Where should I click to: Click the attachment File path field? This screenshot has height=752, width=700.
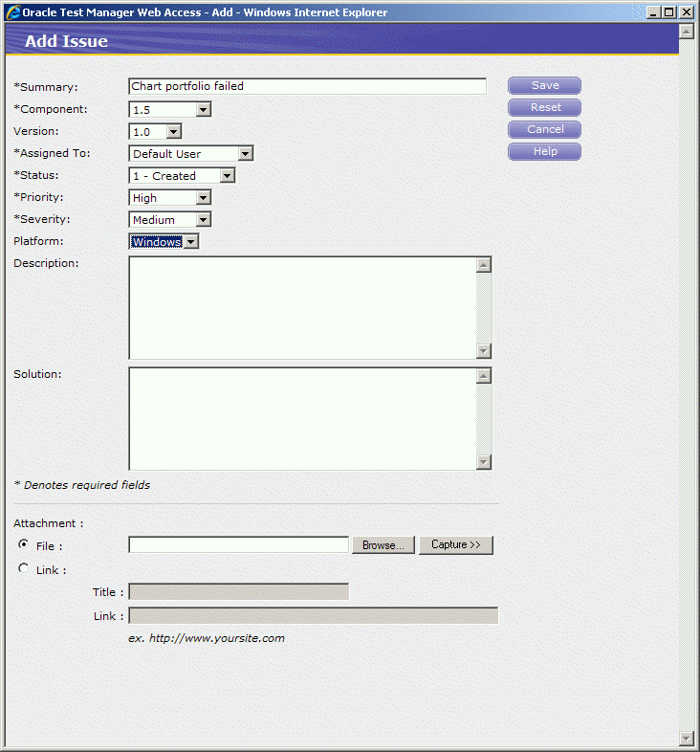(239, 545)
